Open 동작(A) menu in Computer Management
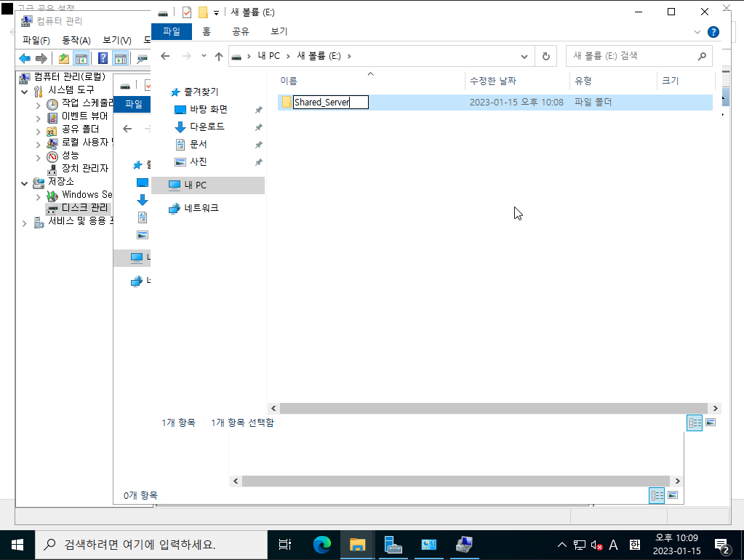 tap(76, 40)
